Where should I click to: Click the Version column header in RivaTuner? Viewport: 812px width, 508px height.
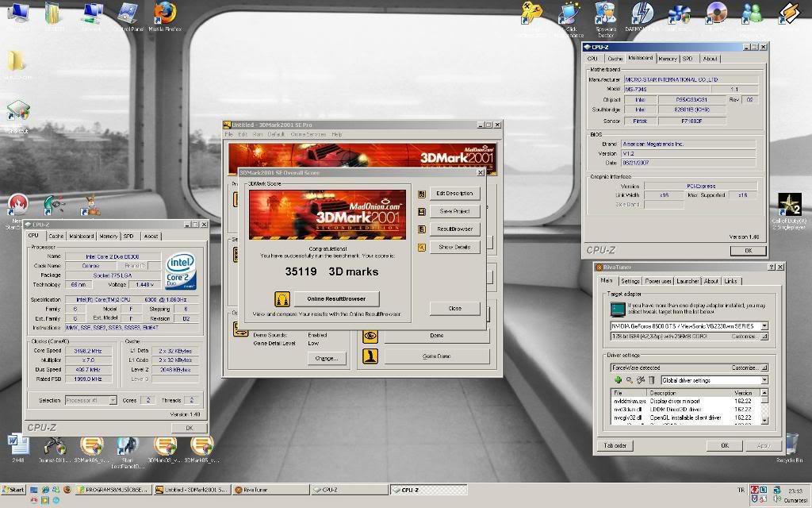tap(743, 393)
